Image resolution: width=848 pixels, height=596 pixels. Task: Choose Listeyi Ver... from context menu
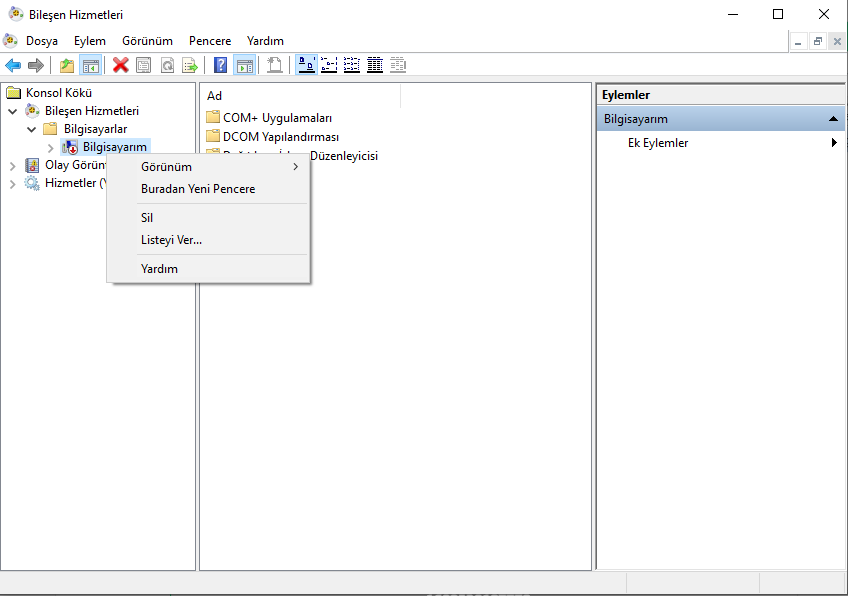(x=209, y=240)
